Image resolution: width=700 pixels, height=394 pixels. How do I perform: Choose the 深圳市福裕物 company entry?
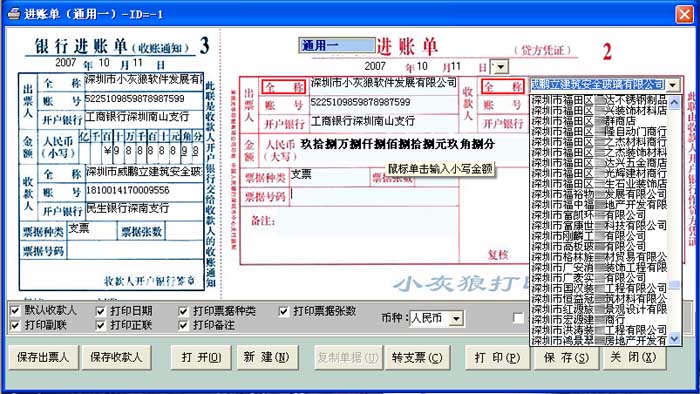(599, 194)
